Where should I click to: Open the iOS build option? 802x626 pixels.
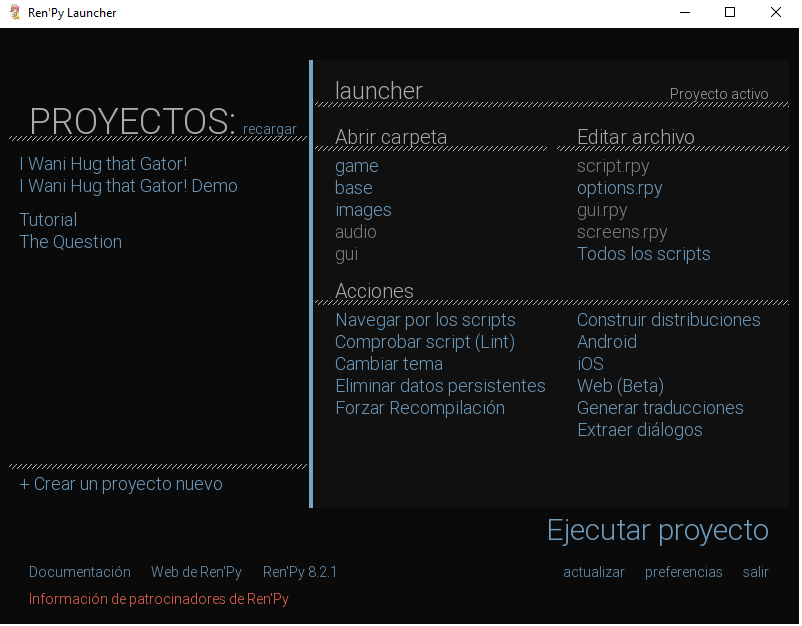tap(590, 364)
